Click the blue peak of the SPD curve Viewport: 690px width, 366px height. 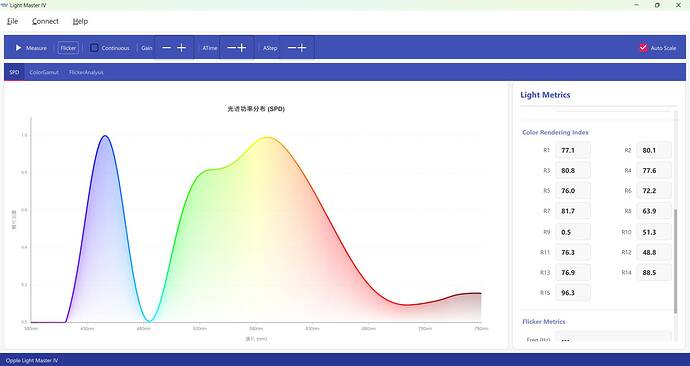click(x=105, y=136)
